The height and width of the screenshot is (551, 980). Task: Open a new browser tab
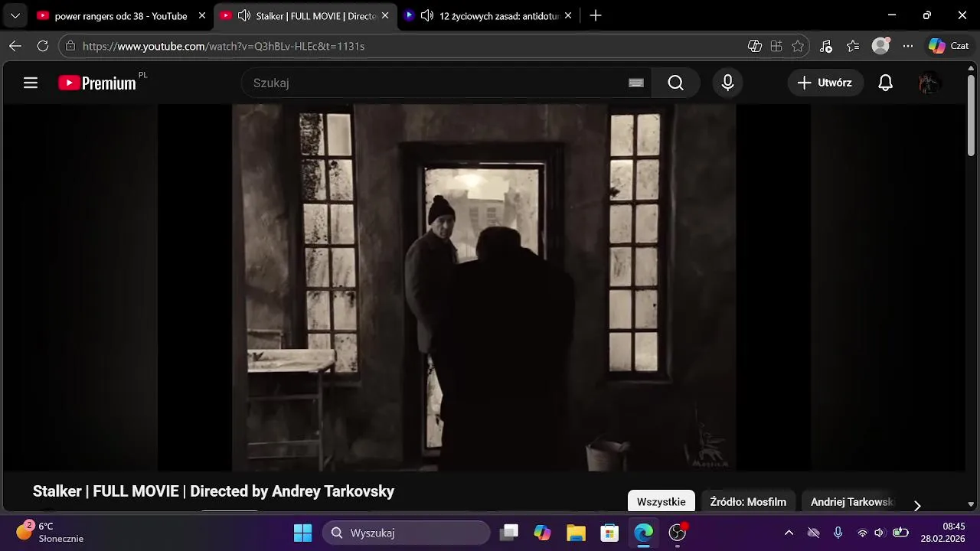(596, 15)
